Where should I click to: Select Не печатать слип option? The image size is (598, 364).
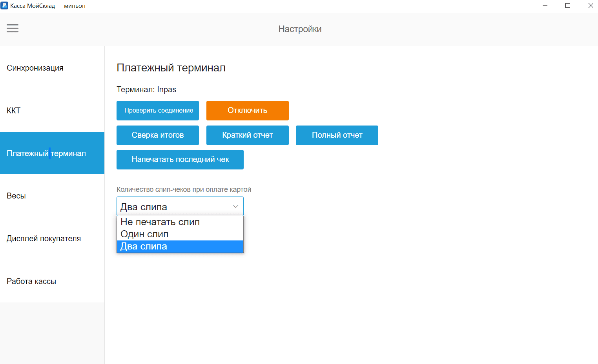[160, 222]
